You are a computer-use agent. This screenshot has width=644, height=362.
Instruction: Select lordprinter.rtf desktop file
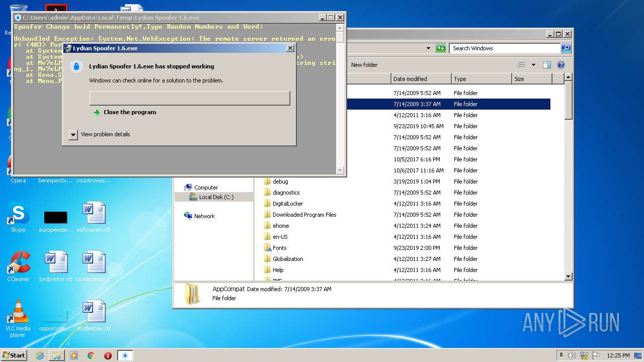coord(56,267)
